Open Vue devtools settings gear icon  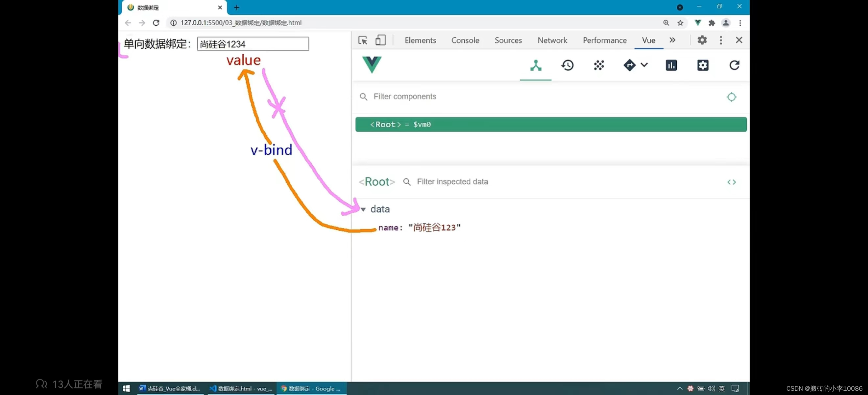[x=703, y=65]
